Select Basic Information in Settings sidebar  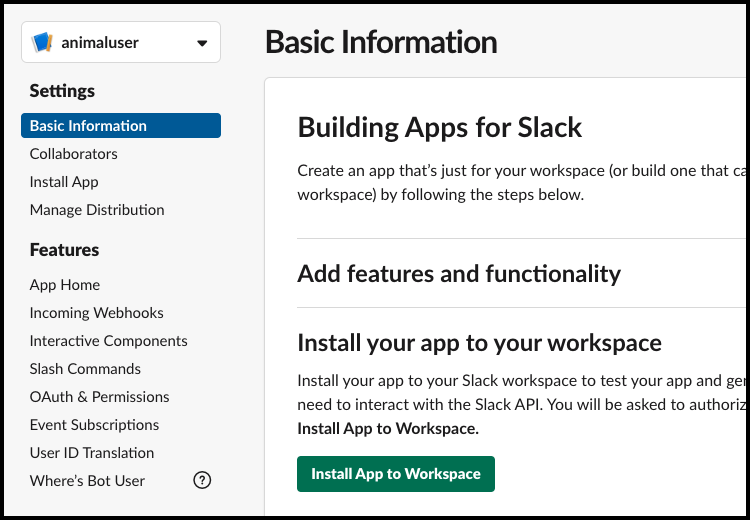(121, 126)
